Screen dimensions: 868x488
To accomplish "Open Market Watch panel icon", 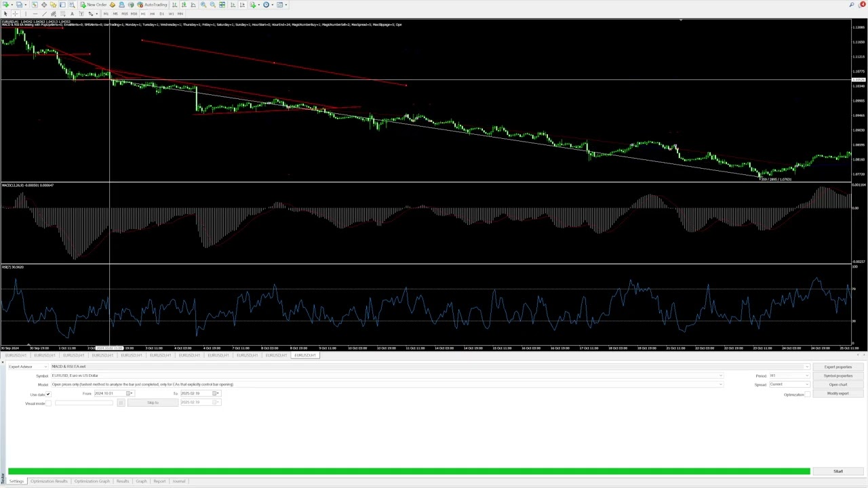I will coord(35,5).
